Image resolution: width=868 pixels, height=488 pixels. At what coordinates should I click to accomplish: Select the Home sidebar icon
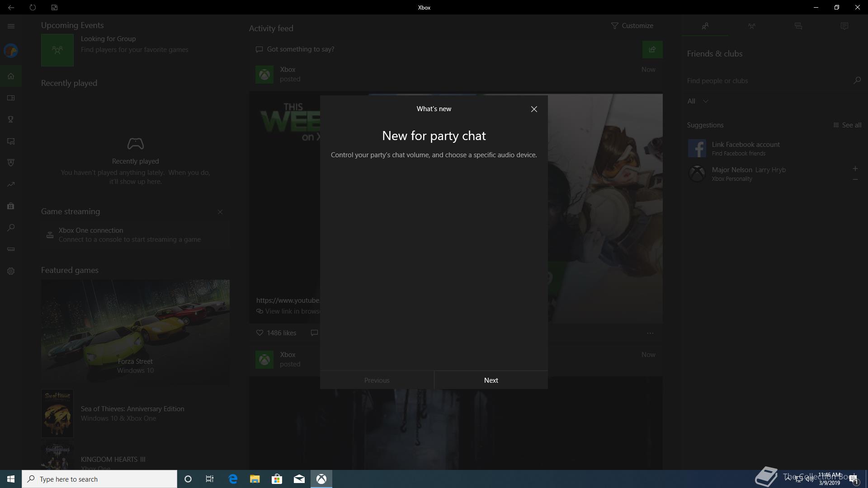[11, 76]
